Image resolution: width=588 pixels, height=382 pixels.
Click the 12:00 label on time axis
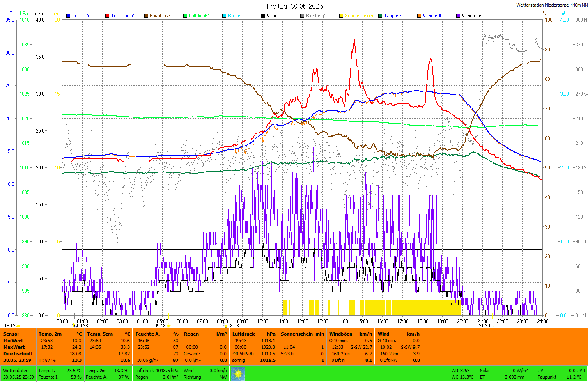[x=303, y=321]
